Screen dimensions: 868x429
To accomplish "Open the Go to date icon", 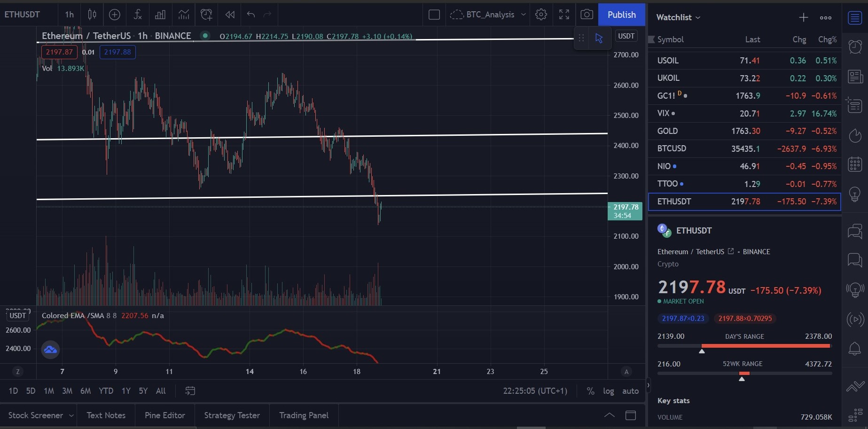I will tap(190, 391).
